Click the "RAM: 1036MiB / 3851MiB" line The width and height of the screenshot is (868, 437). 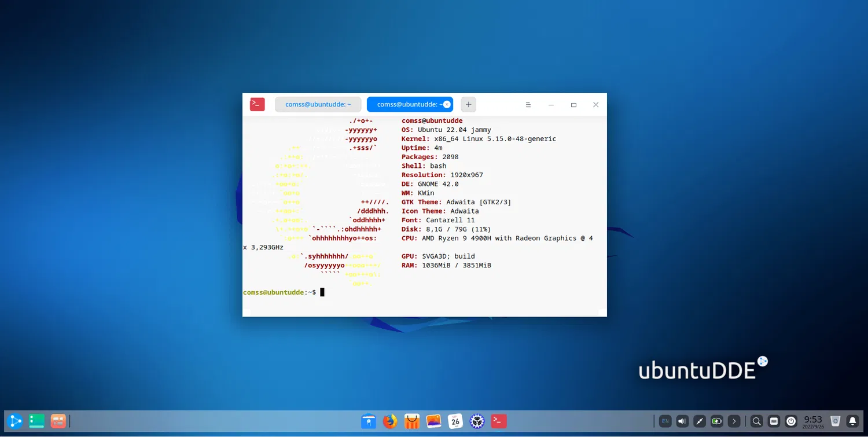446,265
